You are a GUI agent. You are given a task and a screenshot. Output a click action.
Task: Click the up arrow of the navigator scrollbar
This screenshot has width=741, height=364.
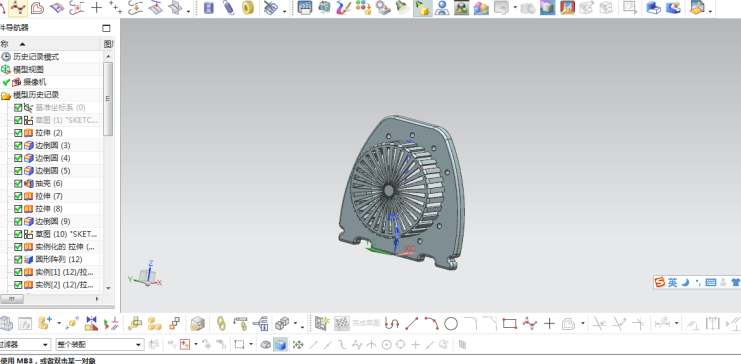coord(108,56)
